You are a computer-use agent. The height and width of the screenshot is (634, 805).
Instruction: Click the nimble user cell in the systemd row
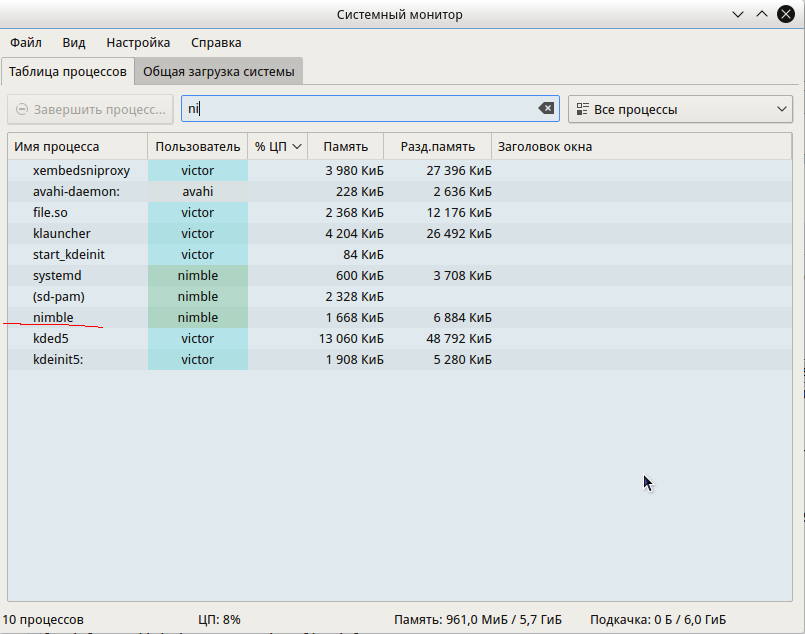click(198, 276)
